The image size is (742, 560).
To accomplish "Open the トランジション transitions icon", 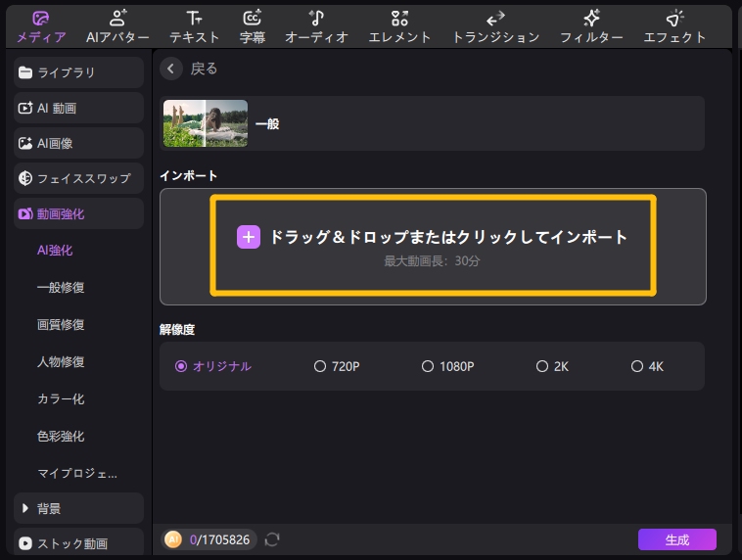I will pos(495,18).
